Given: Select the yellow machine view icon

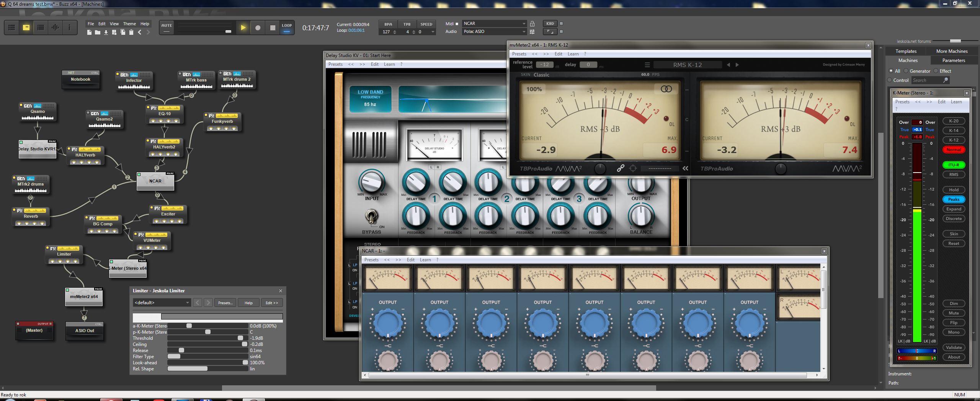Looking at the screenshot, I should [x=26, y=28].
